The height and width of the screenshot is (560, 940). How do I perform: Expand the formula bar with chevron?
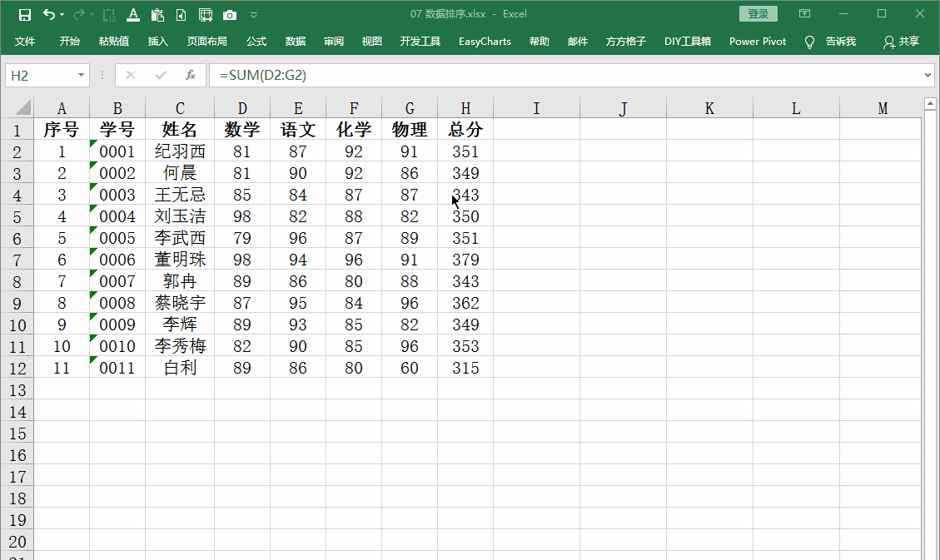click(928, 76)
